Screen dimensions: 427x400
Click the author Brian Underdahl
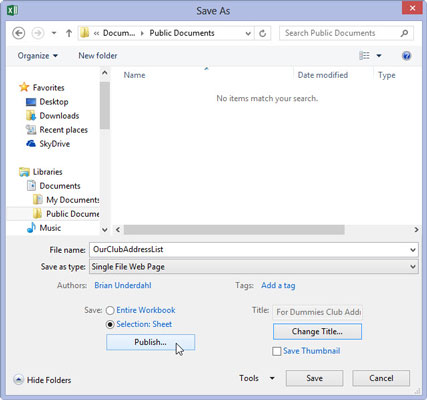123,285
